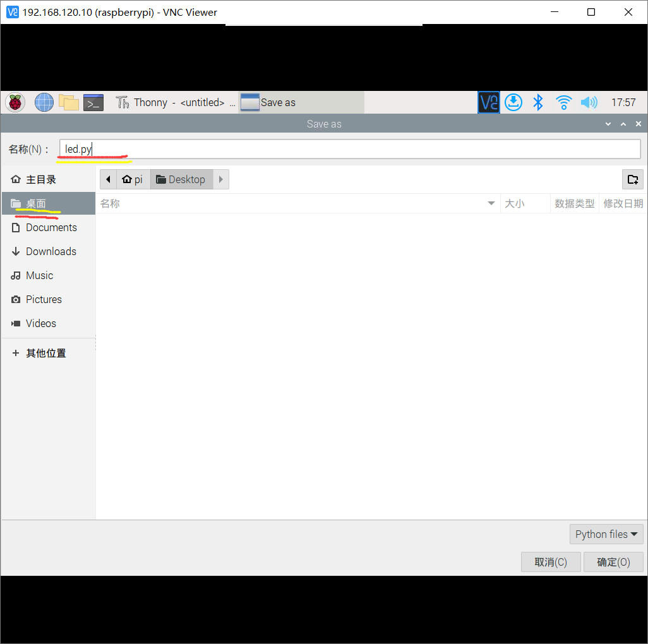Open Downloads in the sidebar
Screen dimensions: 648x644
coord(49,251)
